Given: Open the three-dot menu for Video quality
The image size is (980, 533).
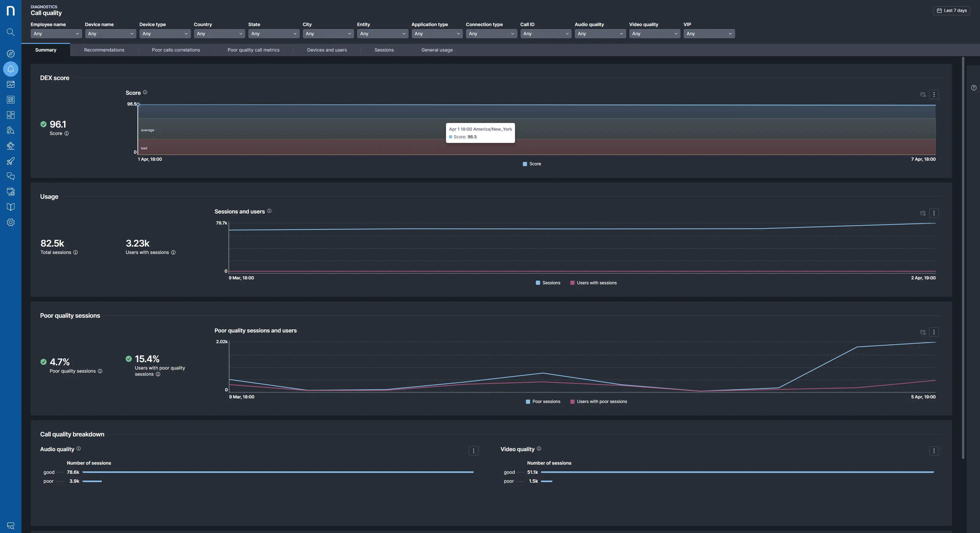Looking at the screenshot, I should [x=934, y=451].
